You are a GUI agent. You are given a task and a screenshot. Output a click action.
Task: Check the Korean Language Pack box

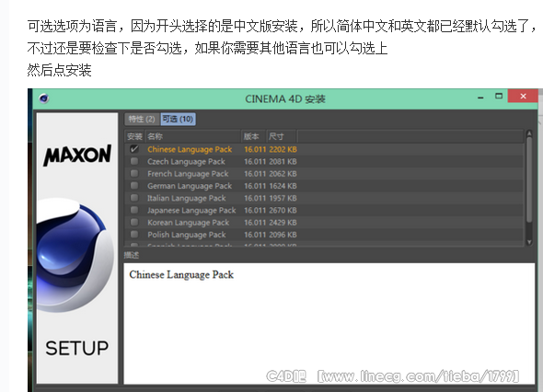point(134,223)
